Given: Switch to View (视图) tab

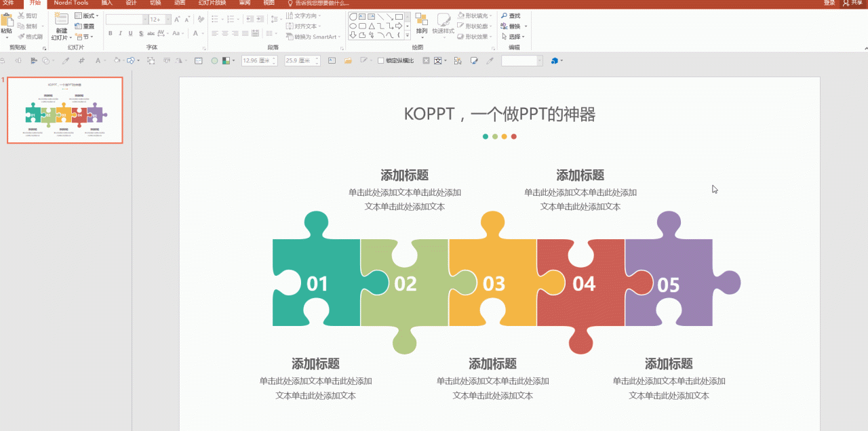Looking at the screenshot, I should [269, 3].
